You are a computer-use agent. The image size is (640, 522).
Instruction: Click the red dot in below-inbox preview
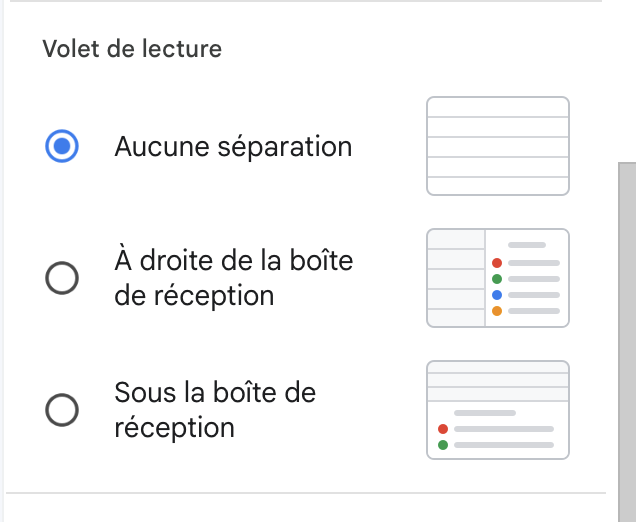click(x=443, y=429)
